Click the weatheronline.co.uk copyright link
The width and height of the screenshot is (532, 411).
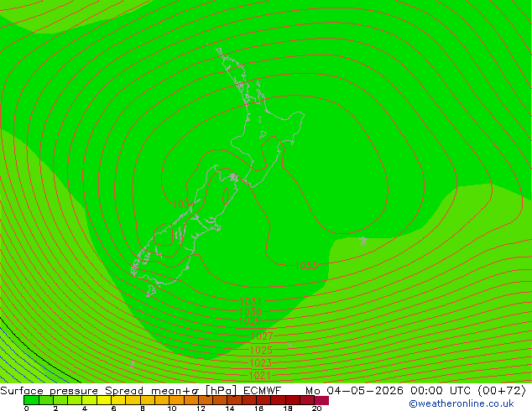point(462,403)
